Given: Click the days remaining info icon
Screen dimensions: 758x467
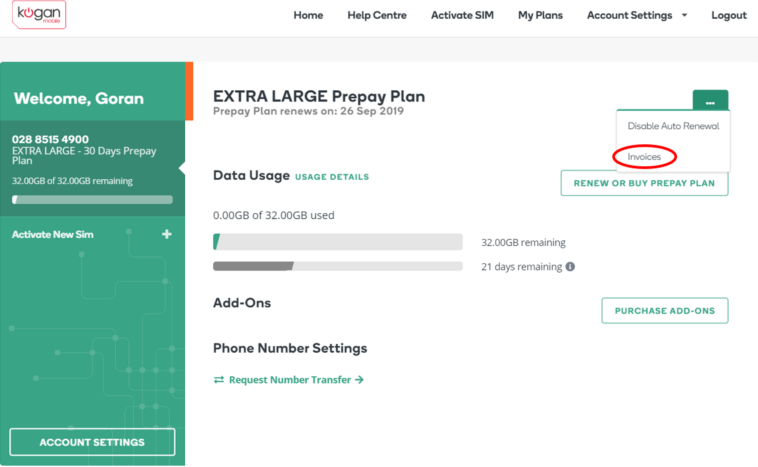Looking at the screenshot, I should [x=570, y=267].
